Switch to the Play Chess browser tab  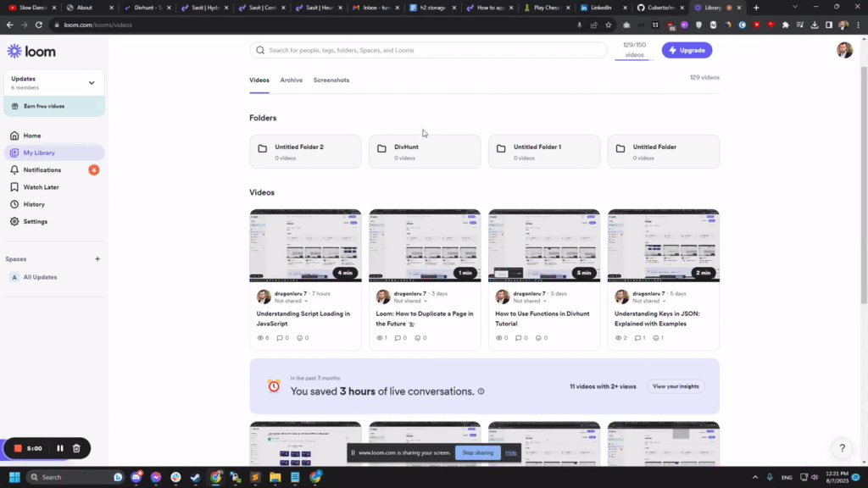coord(547,8)
